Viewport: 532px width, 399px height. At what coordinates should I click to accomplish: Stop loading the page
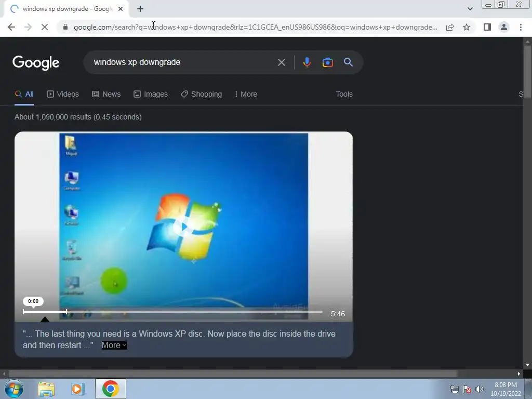tap(45, 27)
